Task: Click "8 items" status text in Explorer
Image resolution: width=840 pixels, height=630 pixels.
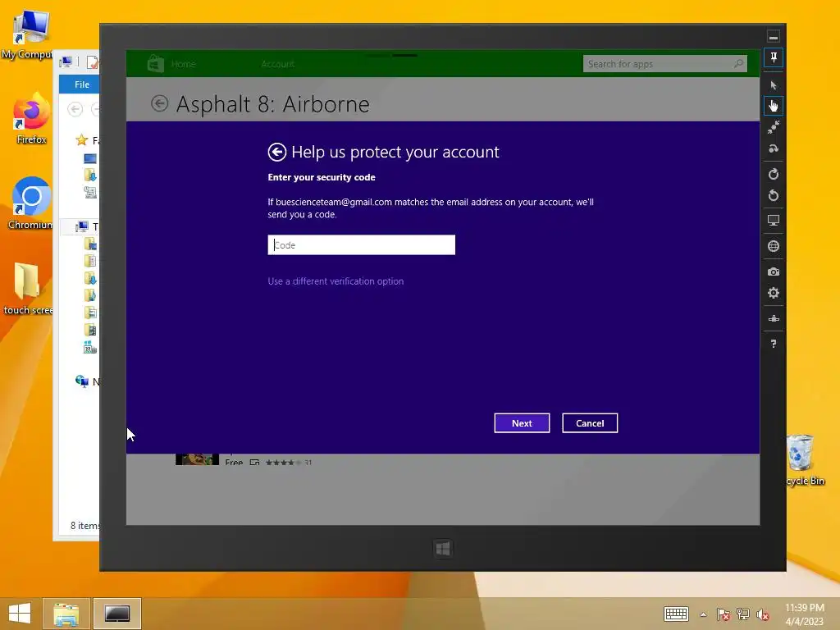Action: pyautogui.click(x=84, y=526)
